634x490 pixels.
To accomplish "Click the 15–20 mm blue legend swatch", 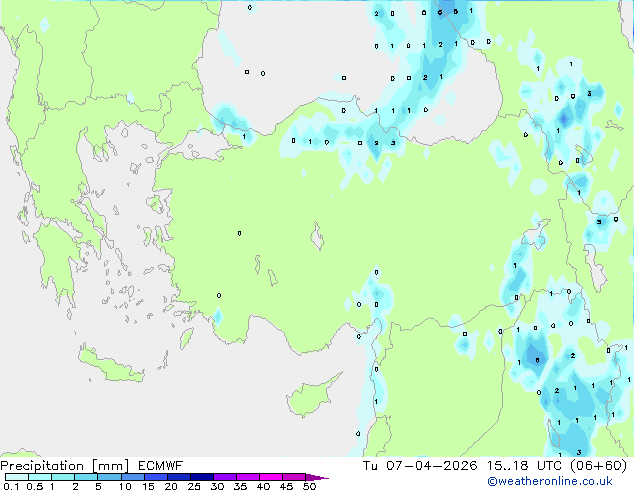I will pos(156,477).
